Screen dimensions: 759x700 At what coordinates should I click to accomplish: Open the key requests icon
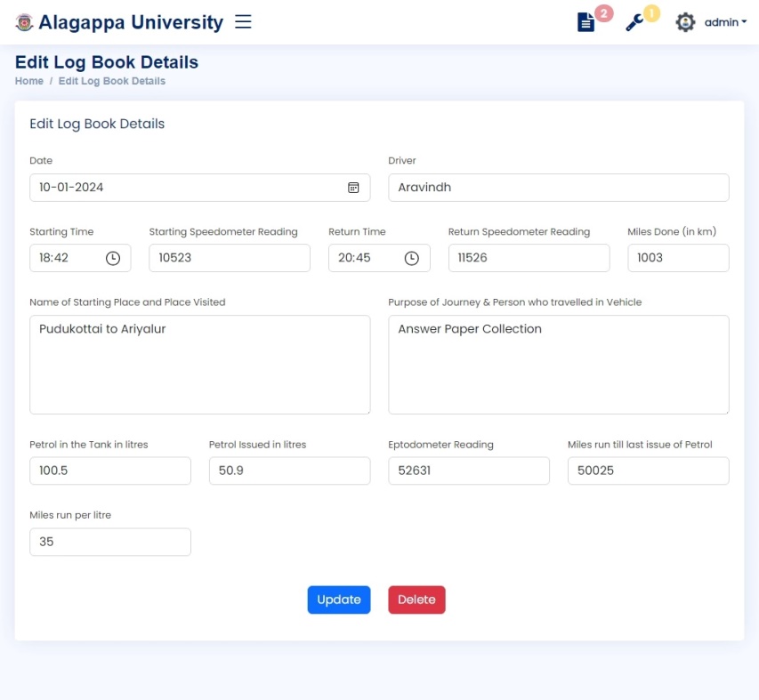634,22
